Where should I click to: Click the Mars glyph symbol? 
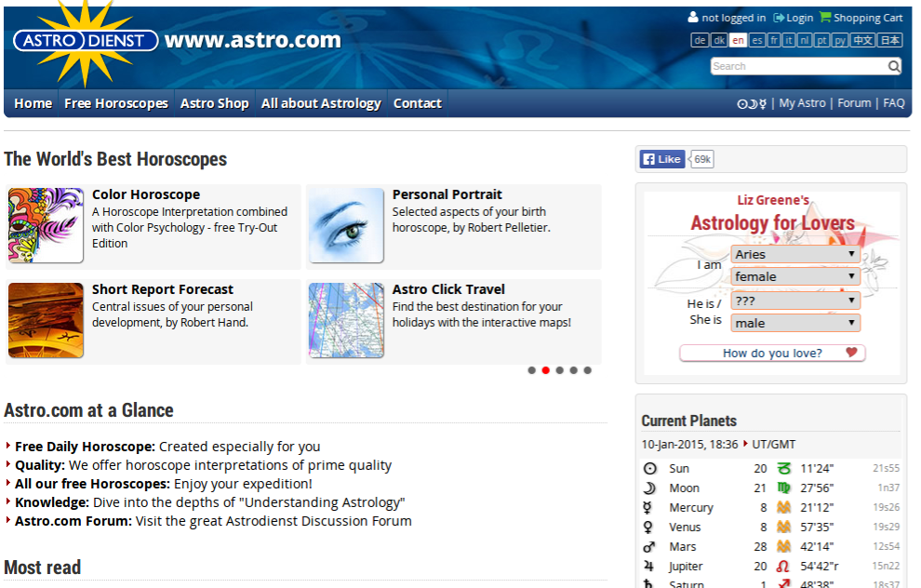point(648,547)
